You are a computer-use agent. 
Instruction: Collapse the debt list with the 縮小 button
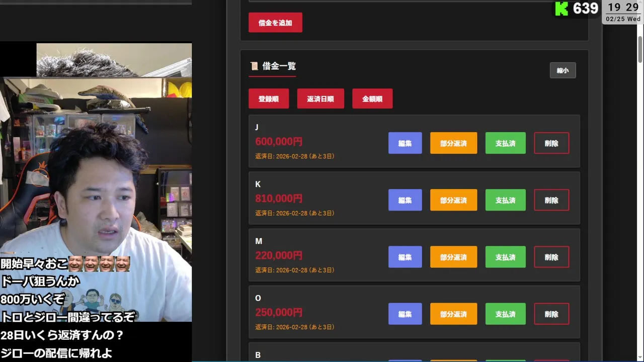[x=562, y=70]
